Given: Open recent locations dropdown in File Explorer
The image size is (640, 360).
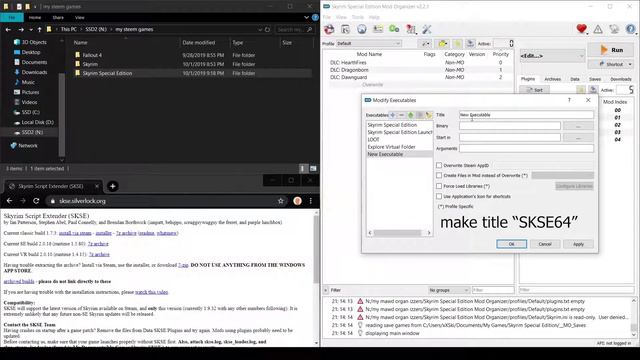Looking at the screenshot, I should [x=30, y=29].
